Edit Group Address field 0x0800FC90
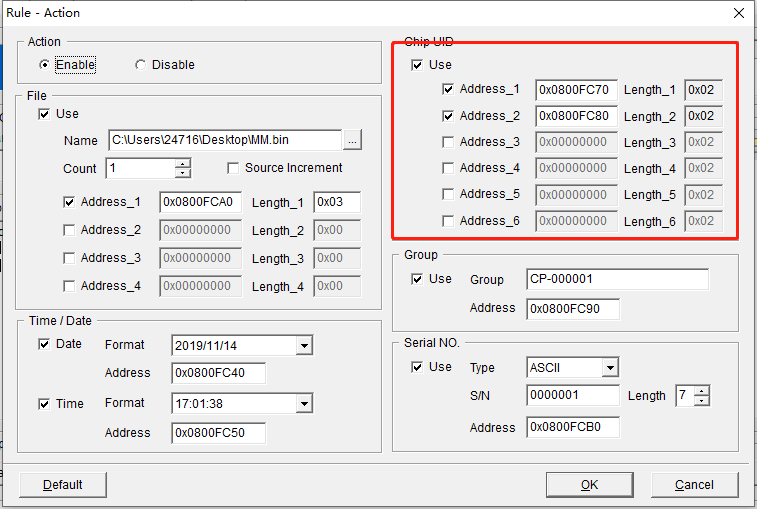757x509 pixels. 573,309
